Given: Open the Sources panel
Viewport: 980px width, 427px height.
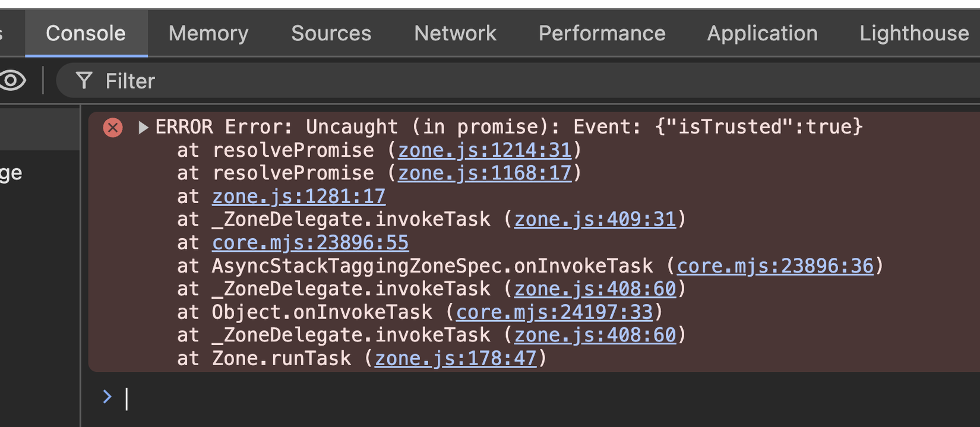Looking at the screenshot, I should point(331,33).
